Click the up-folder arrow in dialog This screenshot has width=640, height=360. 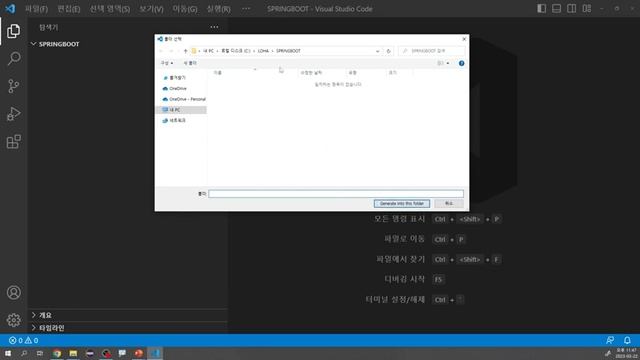[x=185, y=51]
